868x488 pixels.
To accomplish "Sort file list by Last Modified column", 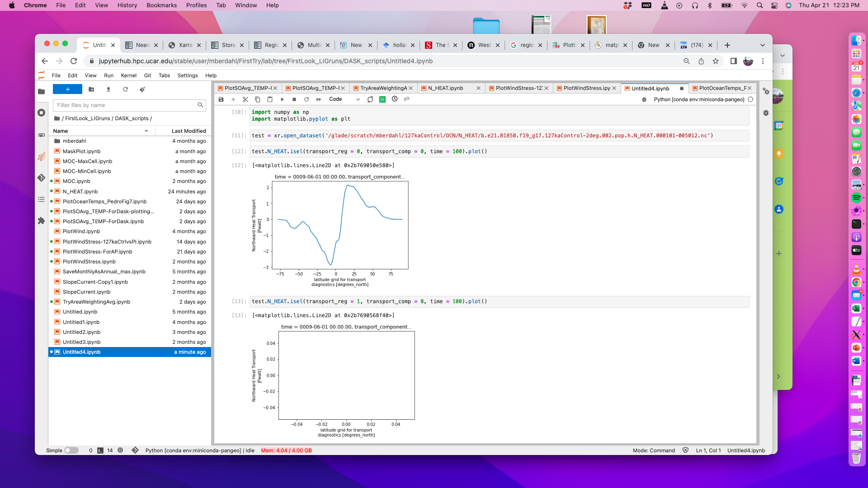I will 184,131.
